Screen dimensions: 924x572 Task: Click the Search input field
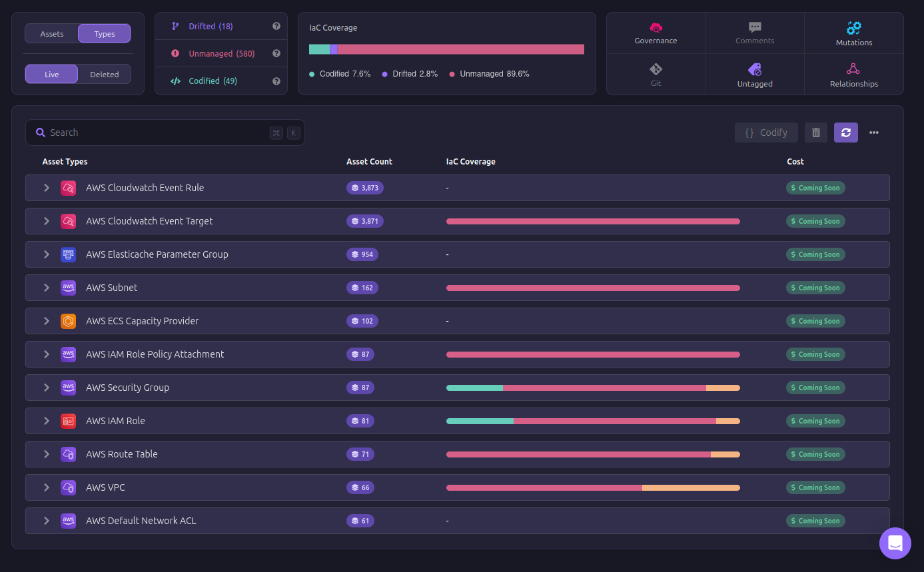pyautogui.click(x=165, y=133)
